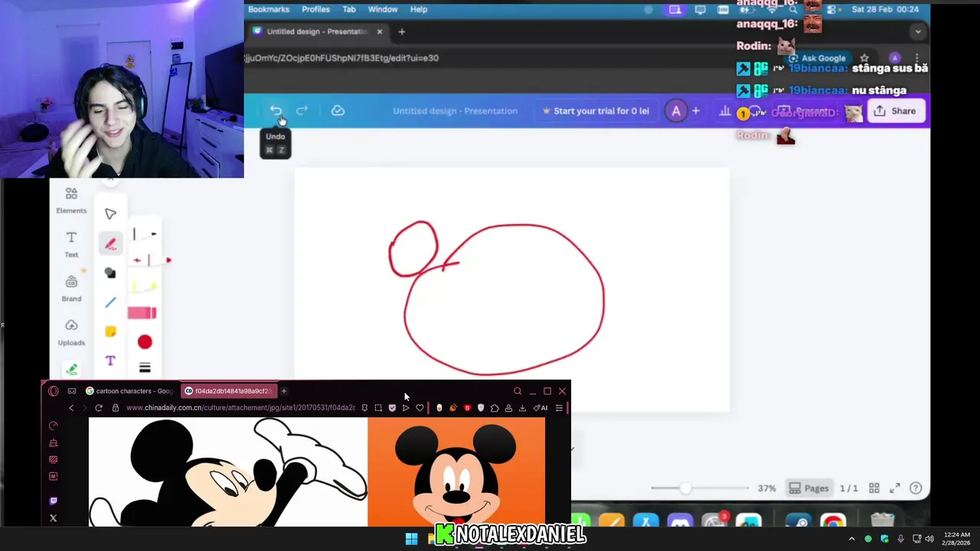The height and width of the screenshot is (551, 980).
Task: Open the Text panel in Canva sidebar
Action: 71,244
